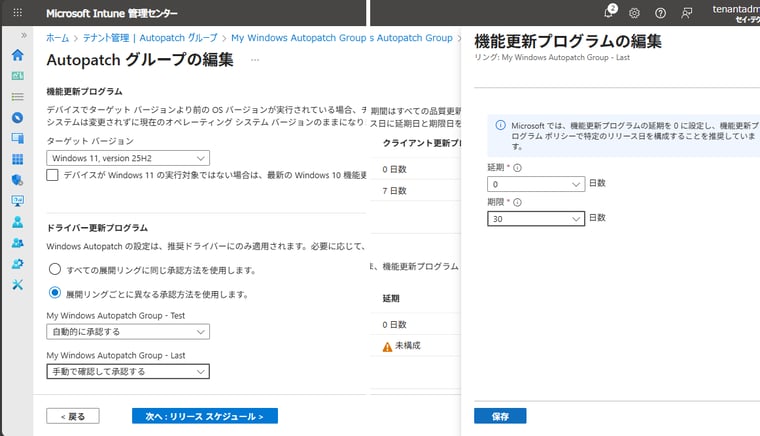Open Devices from the left sidebar
This screenshot has height=436, width=760.
pyautogui.click(x=17, y=138)
